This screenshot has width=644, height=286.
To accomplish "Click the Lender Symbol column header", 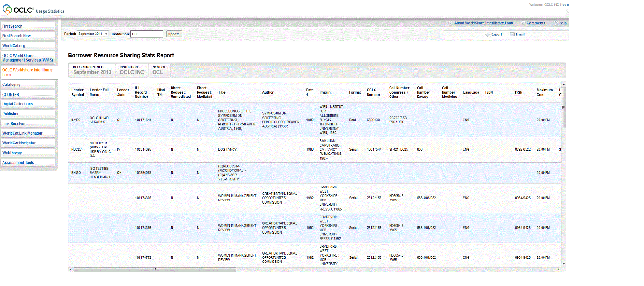I will (77, 92).
